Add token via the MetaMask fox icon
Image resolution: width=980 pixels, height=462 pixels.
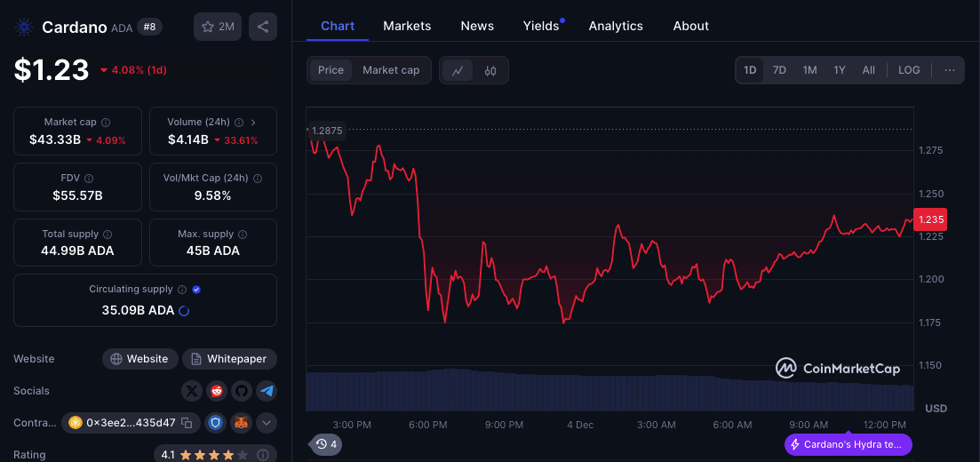(242, 423)
